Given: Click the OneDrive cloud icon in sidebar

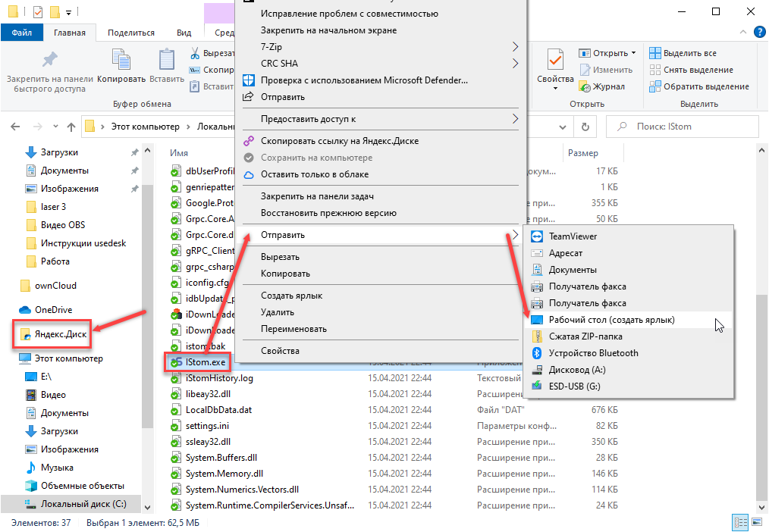Looking at the screenshot, I should 25,310.
